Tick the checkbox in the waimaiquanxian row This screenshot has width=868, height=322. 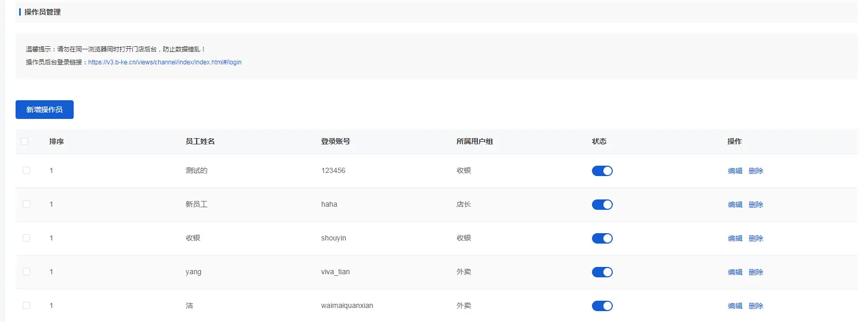(26, 305)
